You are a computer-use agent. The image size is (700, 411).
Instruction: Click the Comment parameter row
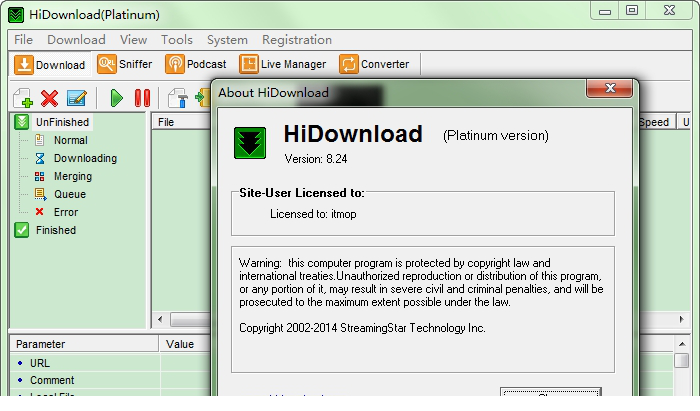click(110, 380)
